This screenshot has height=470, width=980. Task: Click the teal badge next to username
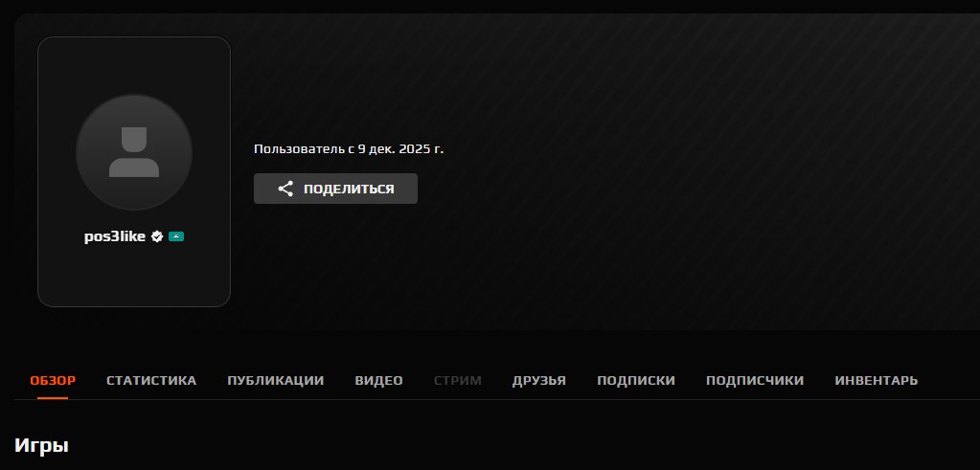(x=176, y=236)
